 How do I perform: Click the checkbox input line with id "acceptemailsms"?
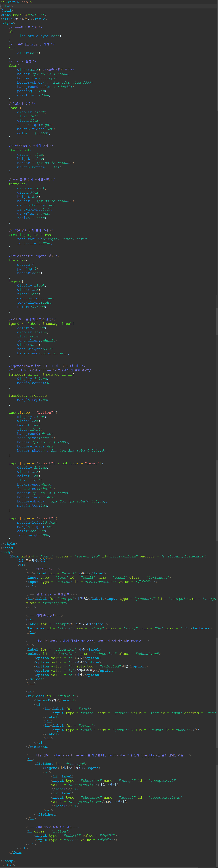click(x=117, y=798)
